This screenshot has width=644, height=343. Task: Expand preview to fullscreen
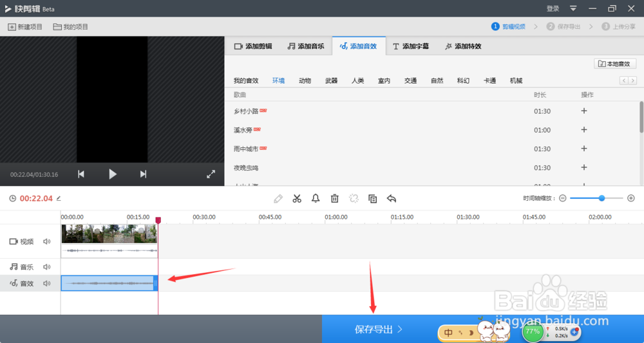(211, 174)
